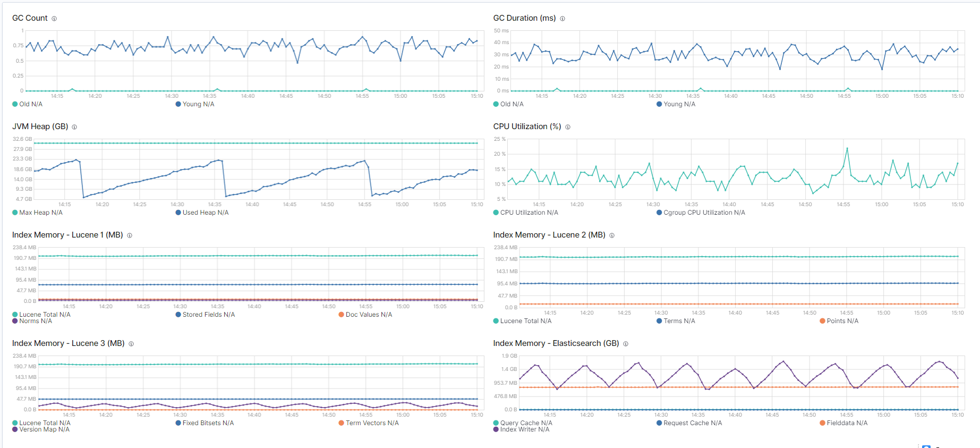Click Cgroup CPU Utilization legend entry

coord(701,213)
